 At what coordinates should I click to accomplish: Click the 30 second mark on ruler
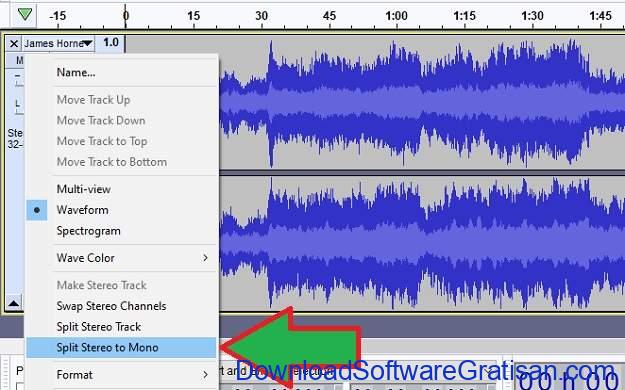click(x=261, y=16)
